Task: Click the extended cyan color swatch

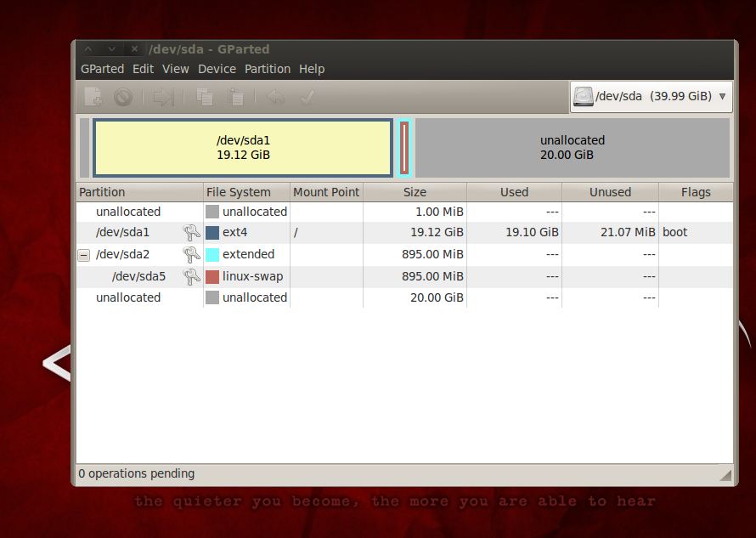Action: tap(212, 254)
